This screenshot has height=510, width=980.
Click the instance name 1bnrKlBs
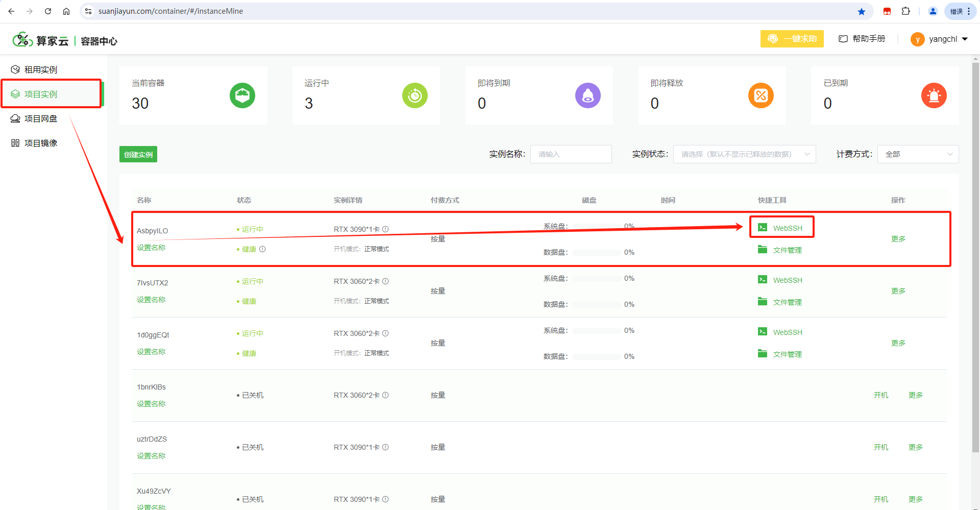pos(151,387)
